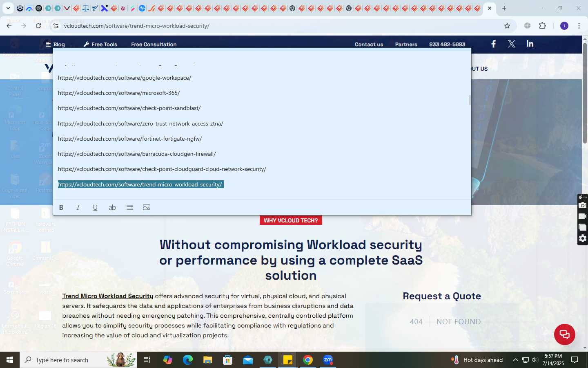Switch to the tab with scales icon

(x=86, y=8)
